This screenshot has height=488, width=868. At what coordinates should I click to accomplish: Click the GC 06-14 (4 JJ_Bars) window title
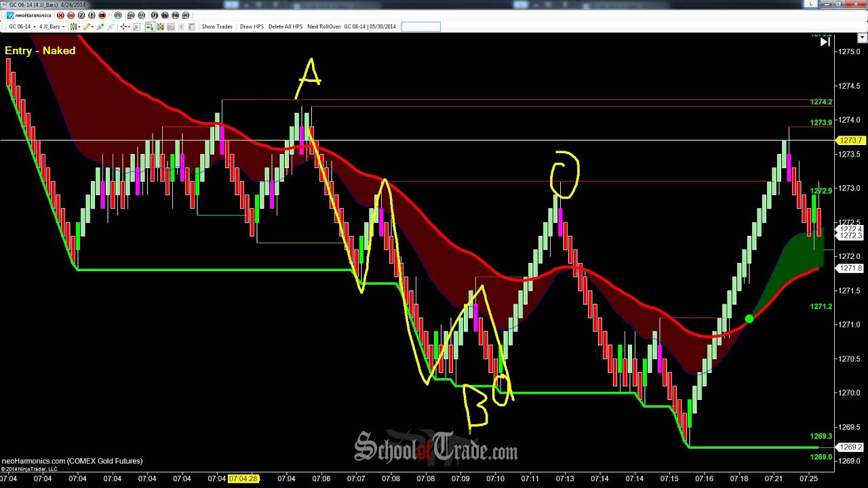click(x=47, y=5)
